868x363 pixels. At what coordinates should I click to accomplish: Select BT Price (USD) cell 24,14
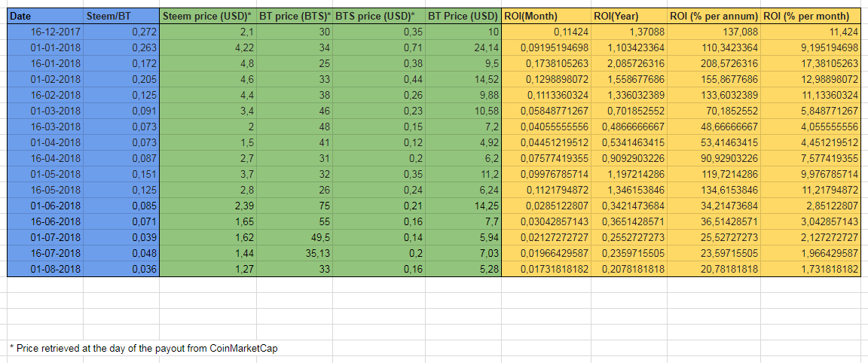pyautogui.click(x=463, y=47)
